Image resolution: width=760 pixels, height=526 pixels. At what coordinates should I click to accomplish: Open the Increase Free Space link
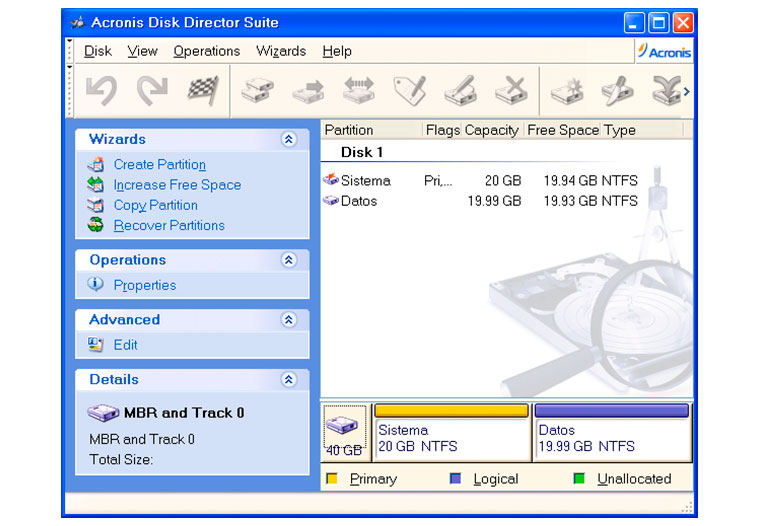tap(177, 185)
